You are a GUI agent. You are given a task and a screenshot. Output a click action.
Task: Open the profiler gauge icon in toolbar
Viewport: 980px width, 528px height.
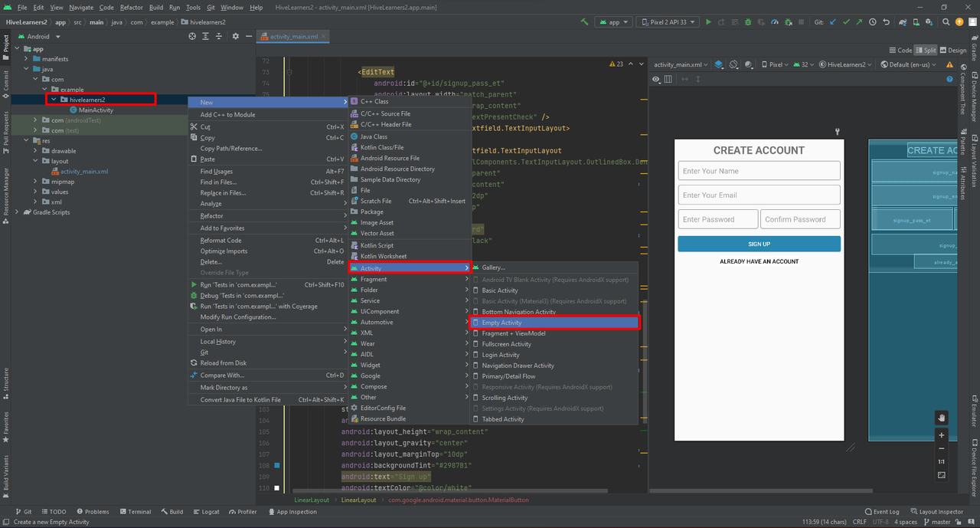[775, 22]
